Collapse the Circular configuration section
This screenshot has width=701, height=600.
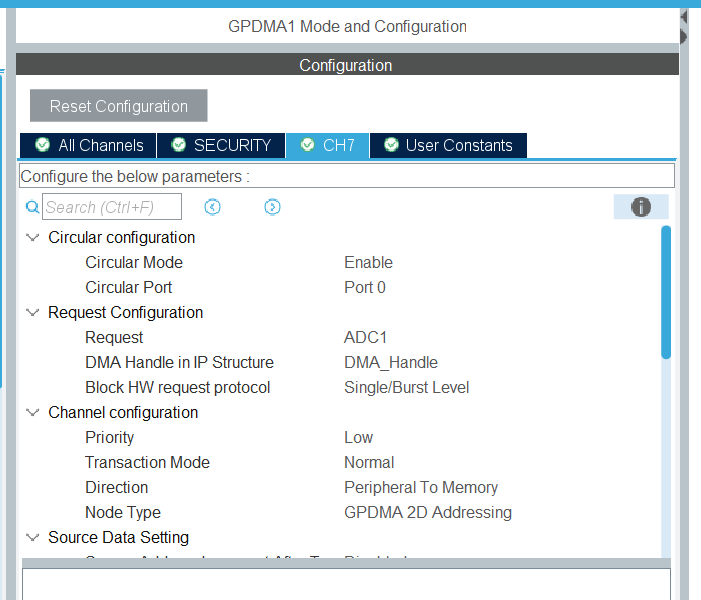click(x=33, y=237)
